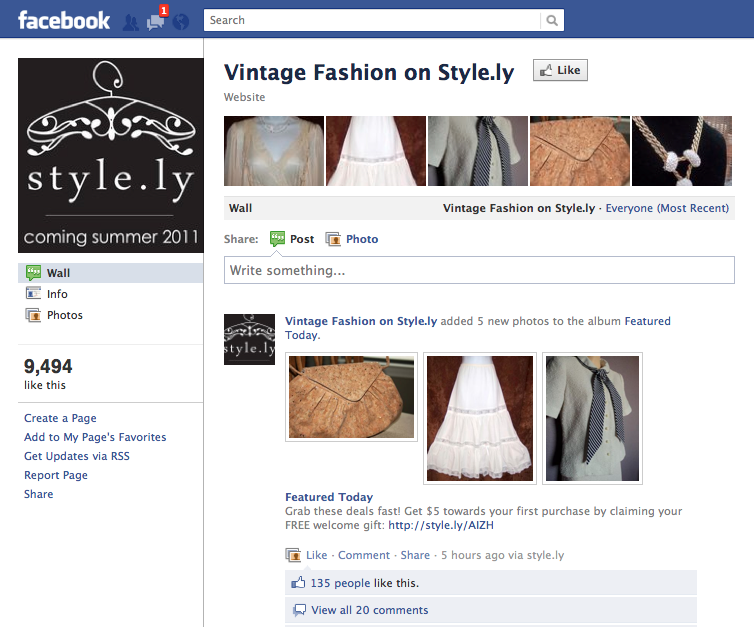Open the white skirt post photo
754x627 pixels.
coord(480,418)
